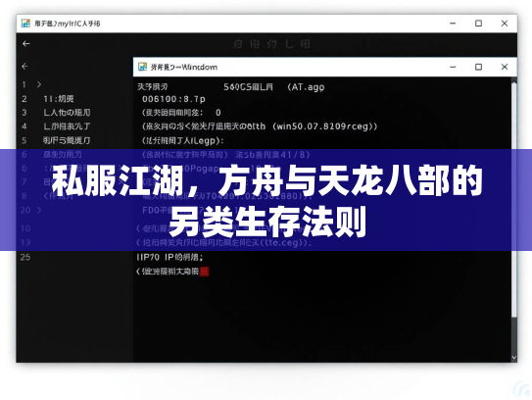Click the app icon in the outer window title bar
The image size is (532, 400).
point(25,24)
